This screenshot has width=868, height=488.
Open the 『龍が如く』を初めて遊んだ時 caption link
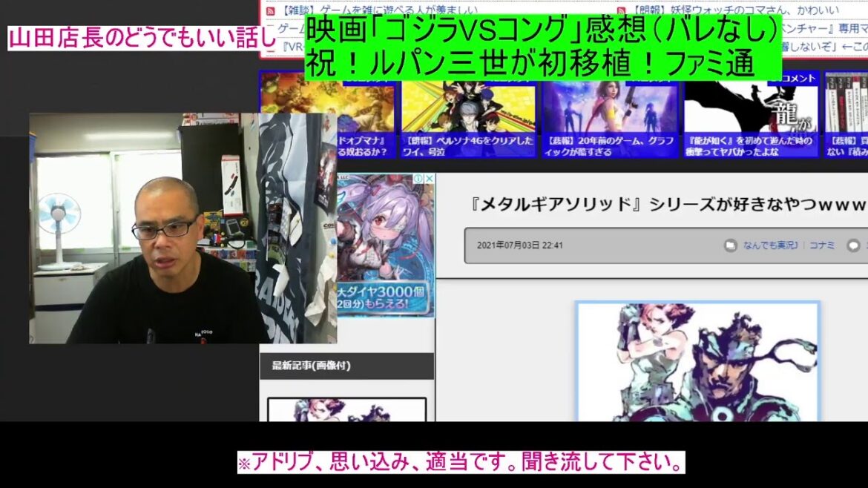coord(751,146)
